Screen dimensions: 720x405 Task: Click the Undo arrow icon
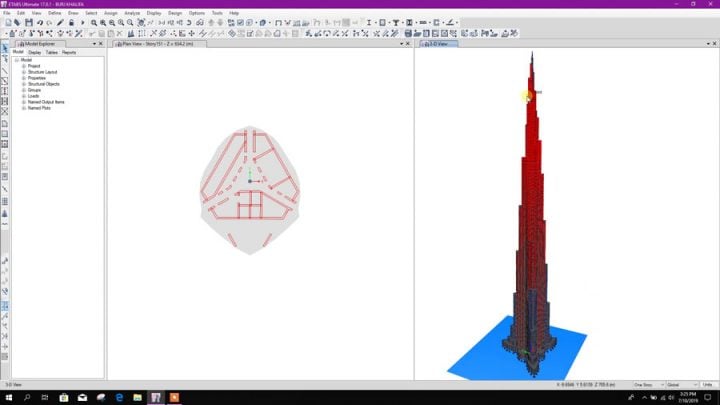click(40, 22)
